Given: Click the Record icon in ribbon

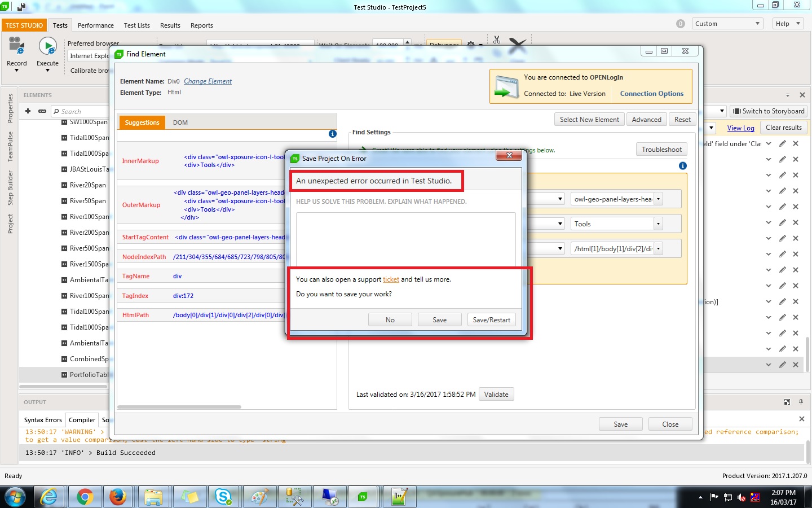Looking at the screenshot, I should (16, 46).
